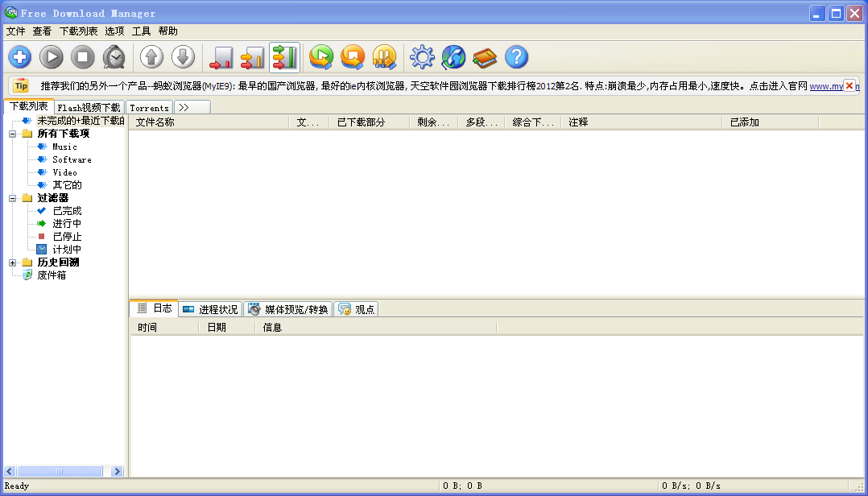Select the medium traffic usage mode
Image resolution: width=868 pixels, height=496 pixels.
tap(253, 58)
